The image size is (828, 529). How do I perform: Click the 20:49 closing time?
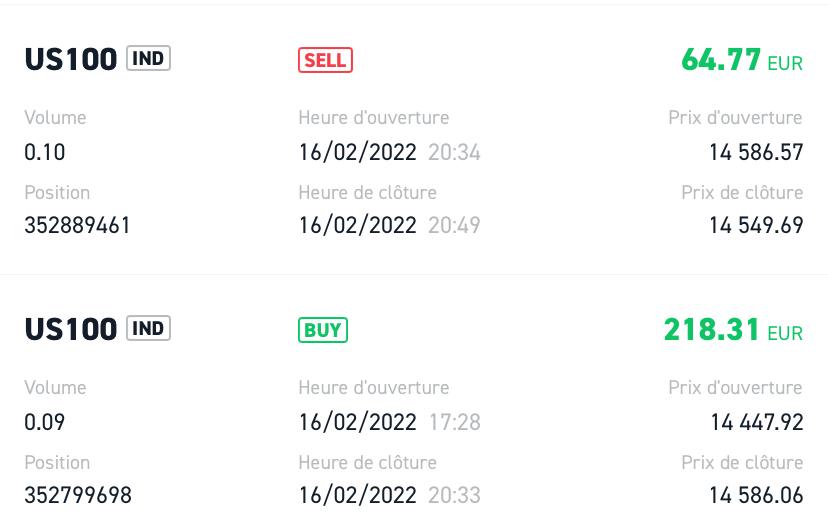click(x=454, y=225)
